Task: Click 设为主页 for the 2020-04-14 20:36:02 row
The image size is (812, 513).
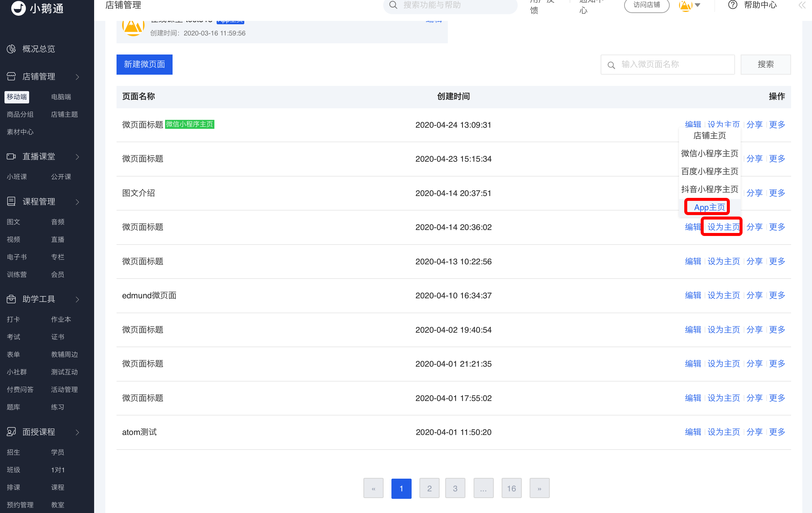Action: click(723, 227)
